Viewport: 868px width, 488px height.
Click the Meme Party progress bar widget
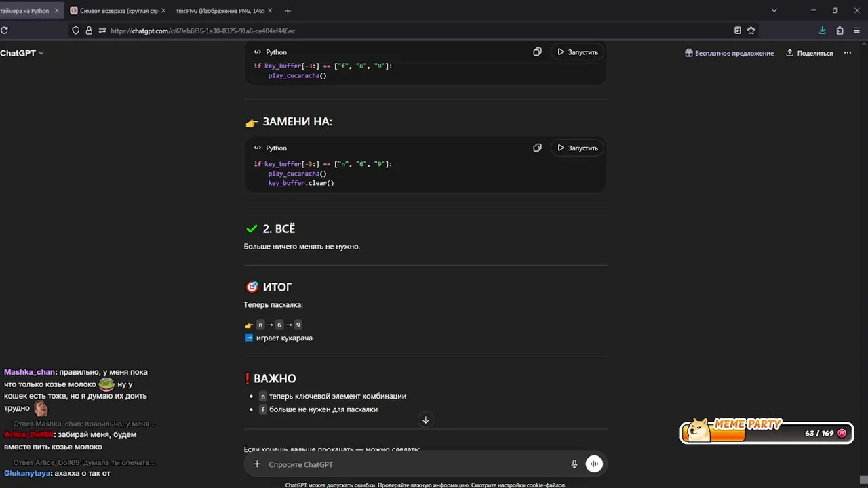(766, 432)
